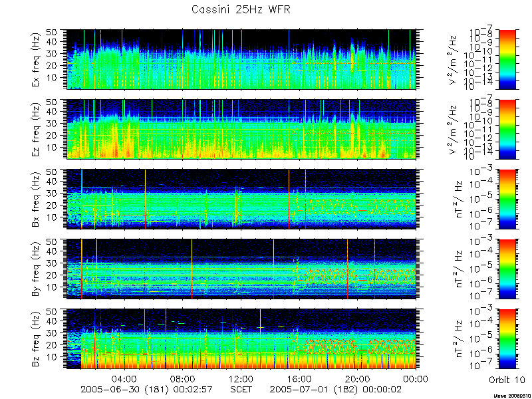Click the Cassini 25Hz WFR title
This screenshot has width=532, height=399.
pyautogui.click(x=241, y=9)
